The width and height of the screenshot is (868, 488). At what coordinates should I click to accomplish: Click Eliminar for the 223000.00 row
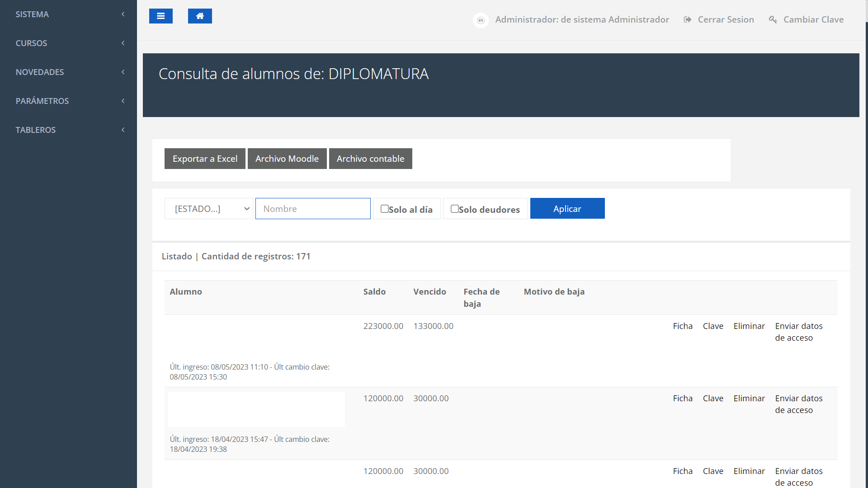(x=749, y=326)
